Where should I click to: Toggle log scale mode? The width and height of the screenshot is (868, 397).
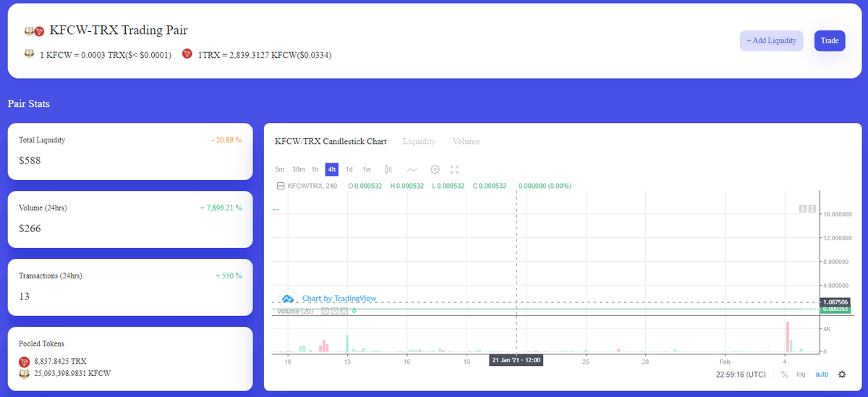(x=801, y=374)
